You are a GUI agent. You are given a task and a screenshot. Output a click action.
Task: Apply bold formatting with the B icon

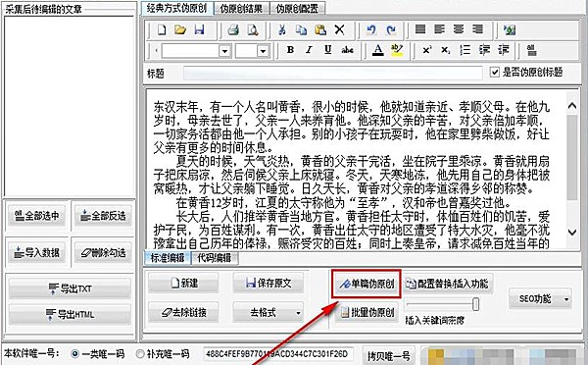click(290, 50)
